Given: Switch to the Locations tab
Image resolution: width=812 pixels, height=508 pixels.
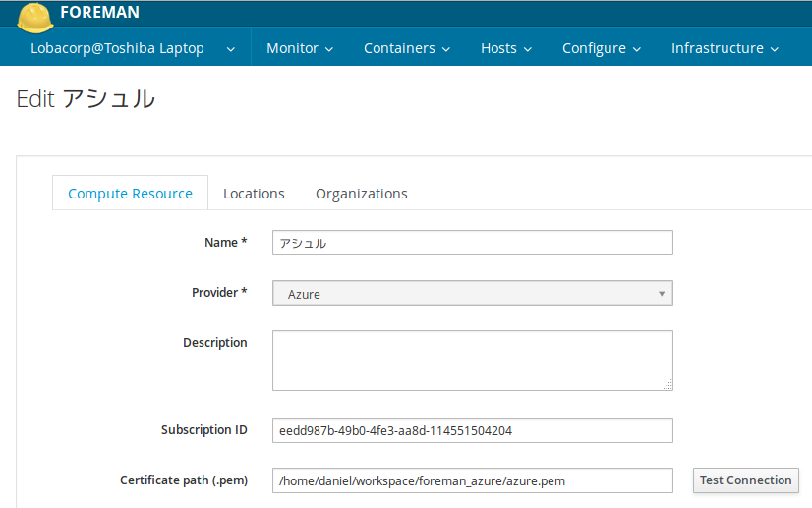Looking at the screenshot, I should [x=254, y=194].
